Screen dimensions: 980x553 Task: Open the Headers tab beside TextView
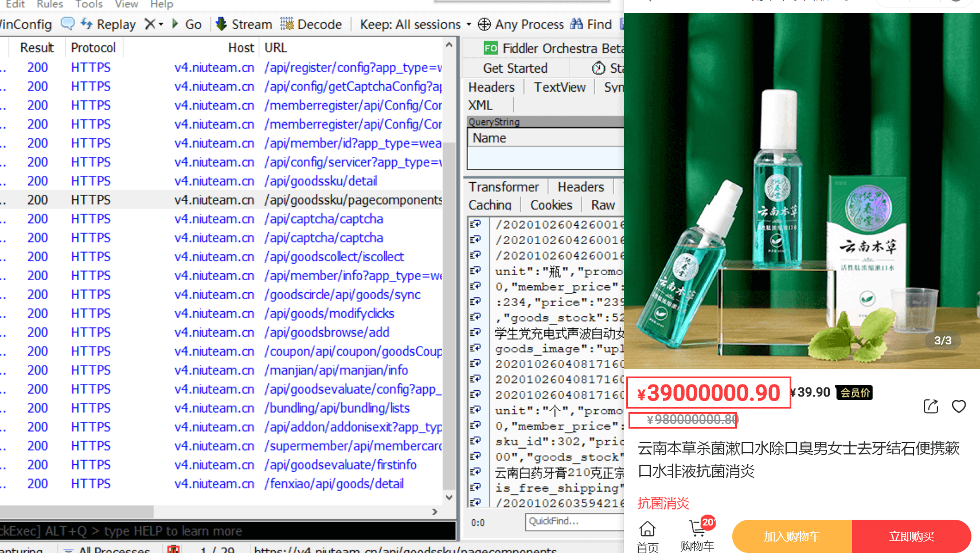tap(491, 87)
